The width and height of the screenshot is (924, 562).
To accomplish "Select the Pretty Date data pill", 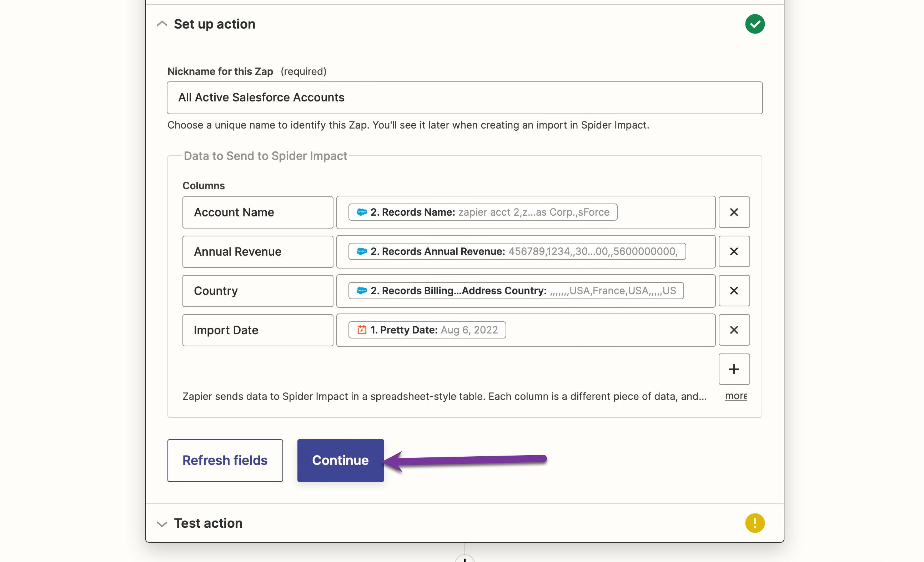I will pos(427,330).
